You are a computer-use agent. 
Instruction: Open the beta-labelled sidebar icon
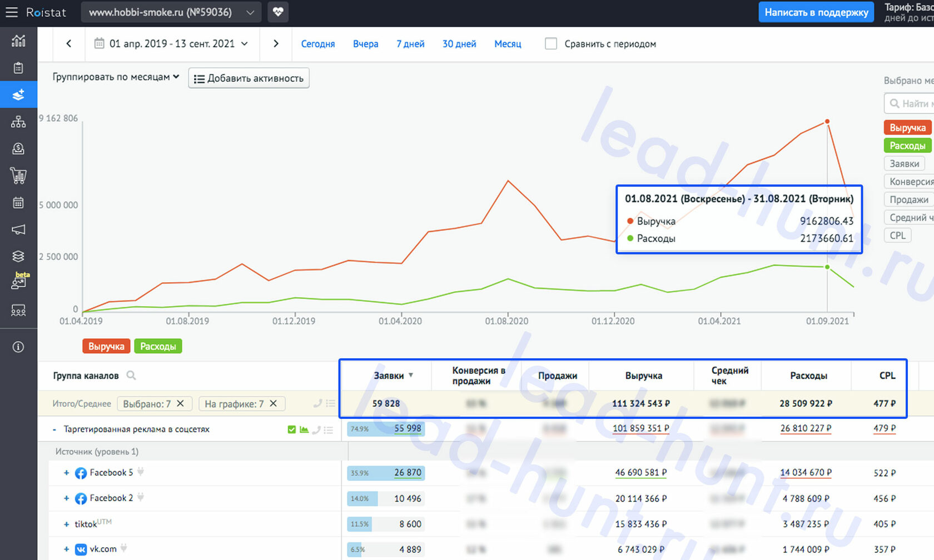pos(19,281)
